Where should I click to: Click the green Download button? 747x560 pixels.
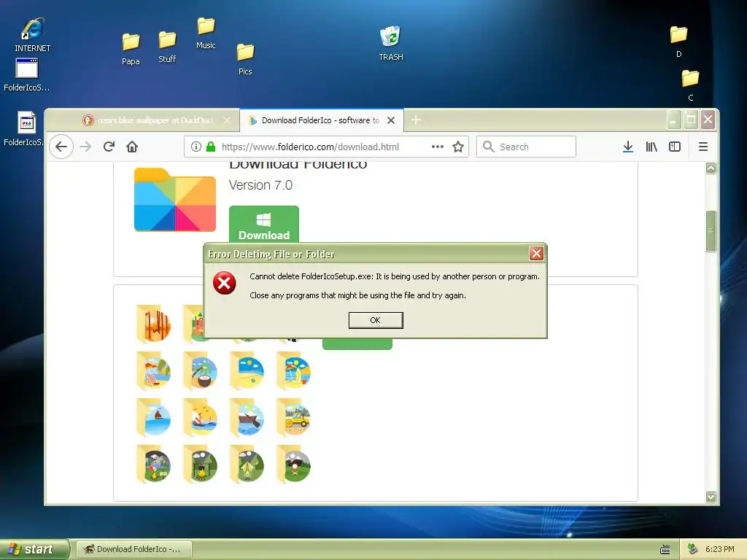pyautogui.click(x=264, y=225)
